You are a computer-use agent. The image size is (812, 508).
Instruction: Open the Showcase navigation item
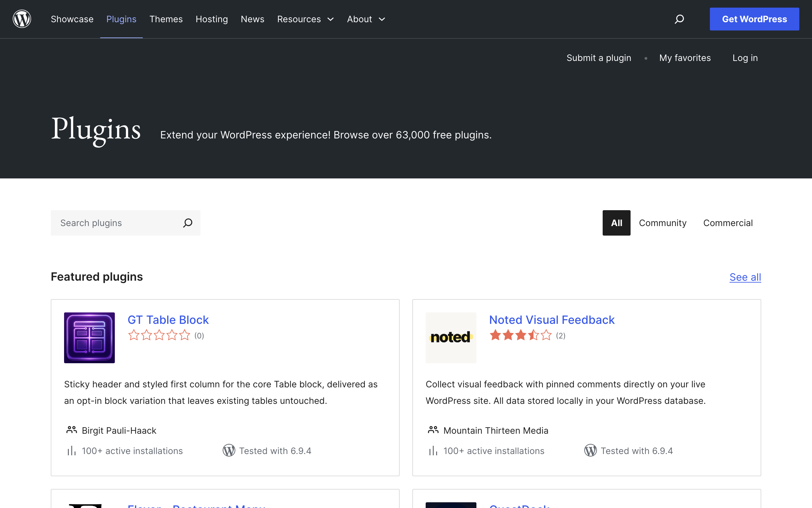tap(72, 19)
